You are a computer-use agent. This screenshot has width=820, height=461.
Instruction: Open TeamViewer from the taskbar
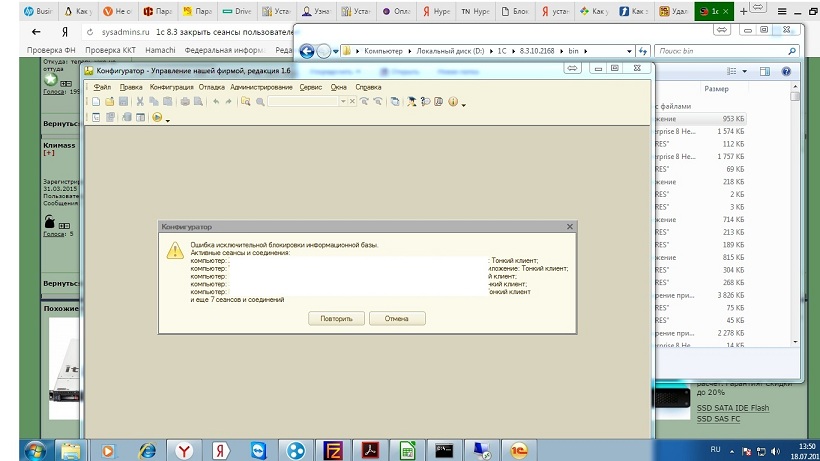(x=258, y=450)
